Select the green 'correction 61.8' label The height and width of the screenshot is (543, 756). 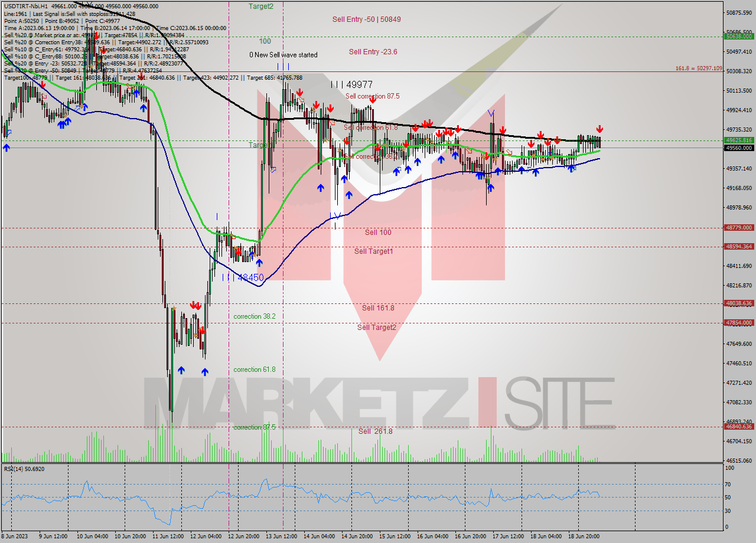(255, 370)
